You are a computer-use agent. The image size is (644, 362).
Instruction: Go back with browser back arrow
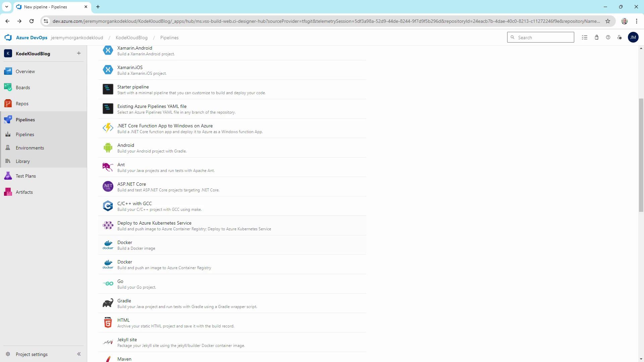7,21
